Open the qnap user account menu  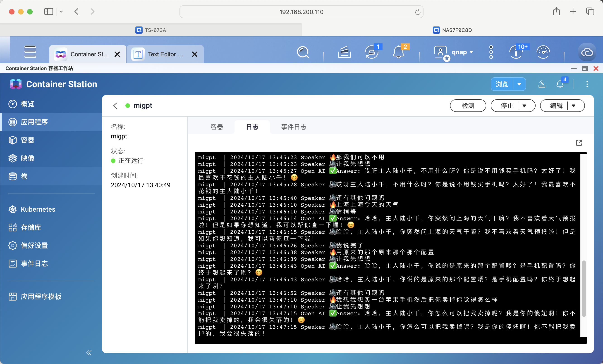click(x=454, y=52)
